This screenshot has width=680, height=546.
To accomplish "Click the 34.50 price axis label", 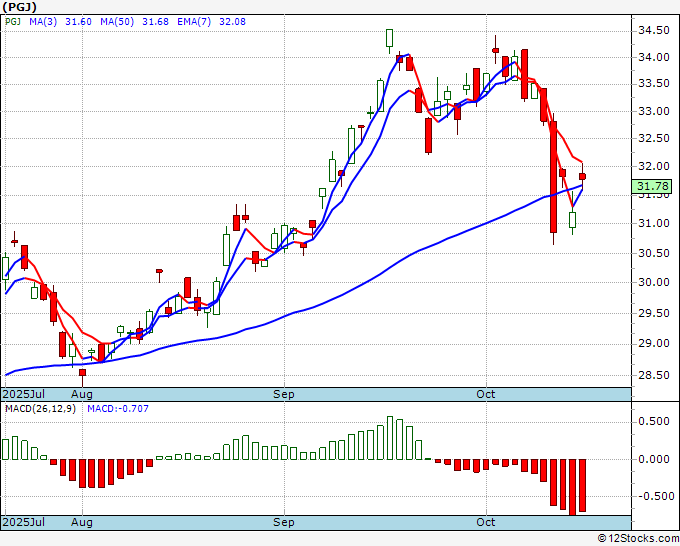I will [x=654, y=30].
